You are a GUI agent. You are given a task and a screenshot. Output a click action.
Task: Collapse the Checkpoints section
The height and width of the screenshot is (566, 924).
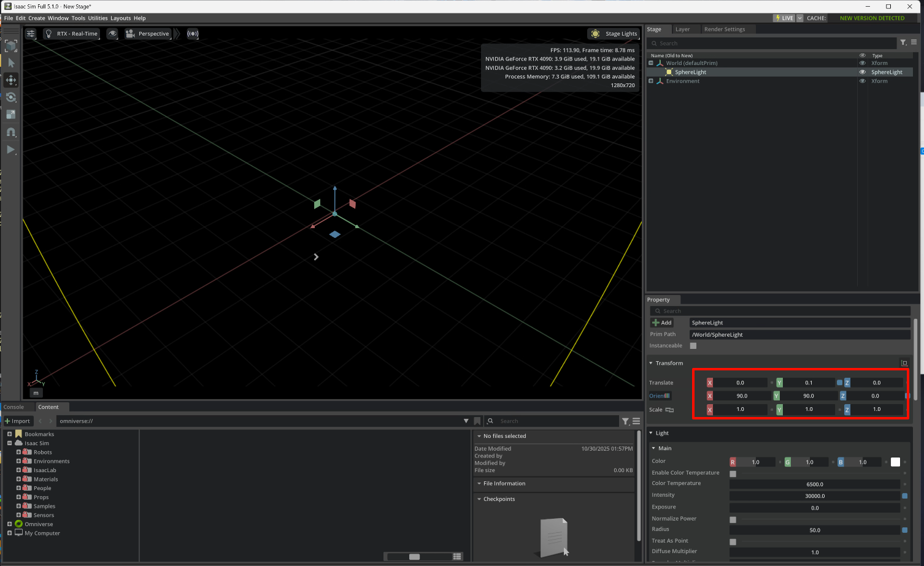pyautogui.click(x=479, y=499)
